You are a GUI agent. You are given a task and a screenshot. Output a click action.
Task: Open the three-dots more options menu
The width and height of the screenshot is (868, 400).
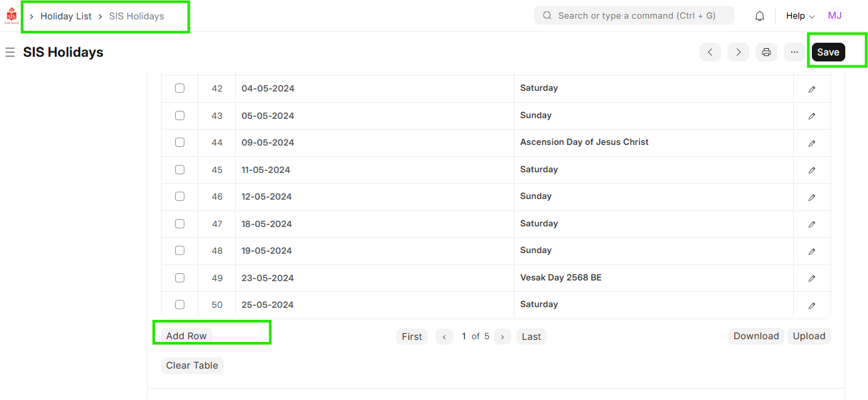794,52
